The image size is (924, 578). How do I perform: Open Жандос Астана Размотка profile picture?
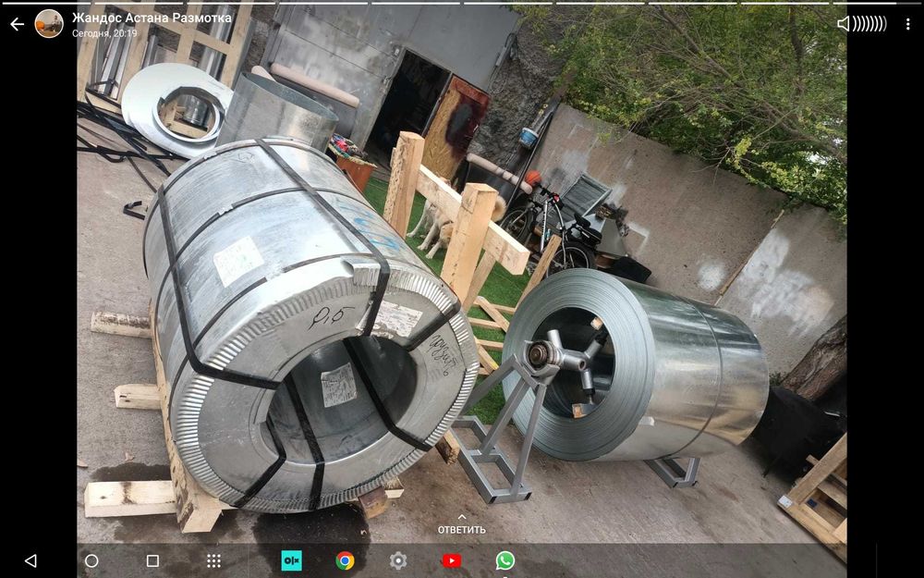coord(49,24)
